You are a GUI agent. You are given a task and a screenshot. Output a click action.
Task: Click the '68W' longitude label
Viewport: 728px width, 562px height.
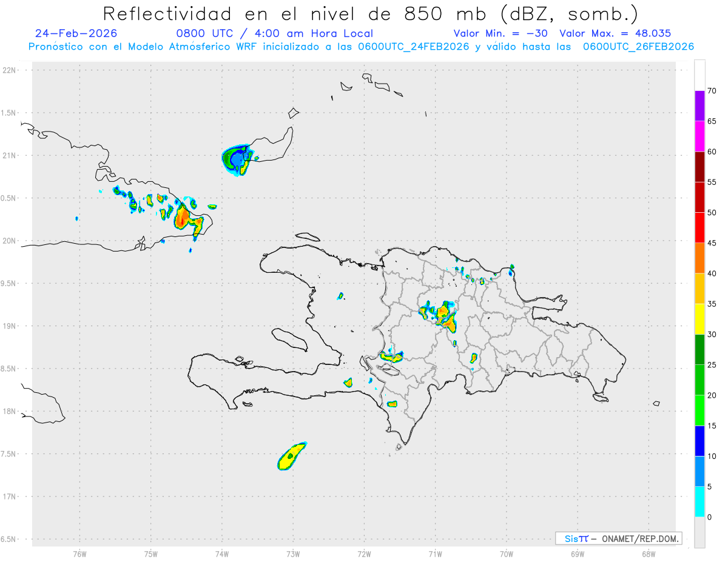[649, 554]
